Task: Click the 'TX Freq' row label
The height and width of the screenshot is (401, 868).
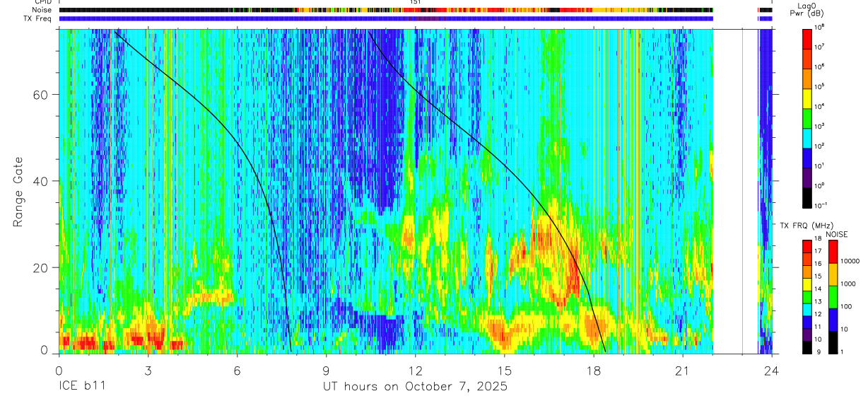Action: (x=37, y=18)
